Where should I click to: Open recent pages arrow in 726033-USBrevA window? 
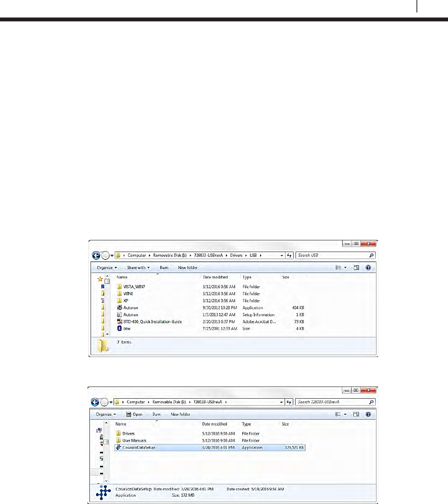[x=111, y=402]
